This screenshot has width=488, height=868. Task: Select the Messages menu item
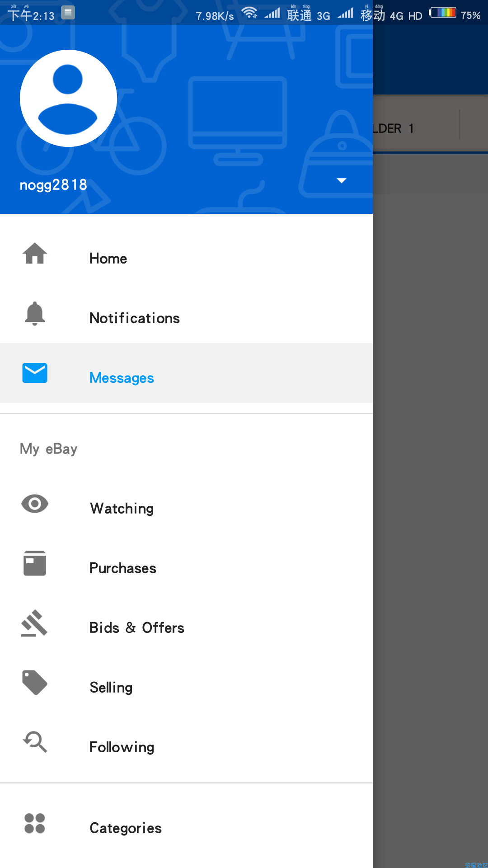click(x=186, y=373)
